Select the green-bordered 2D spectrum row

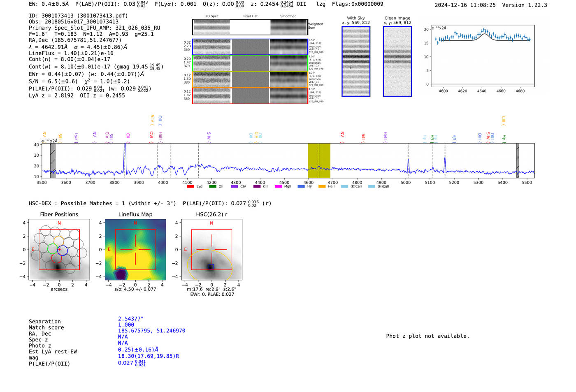(x=250, y=63)
